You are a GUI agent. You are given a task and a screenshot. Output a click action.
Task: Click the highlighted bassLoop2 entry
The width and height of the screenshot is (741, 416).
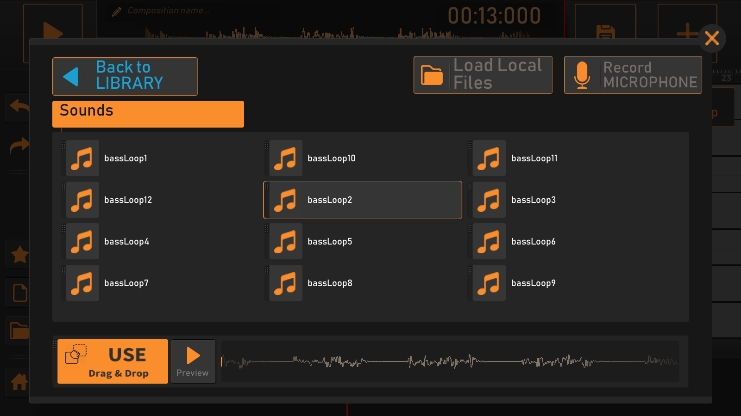tap(362, 200)
